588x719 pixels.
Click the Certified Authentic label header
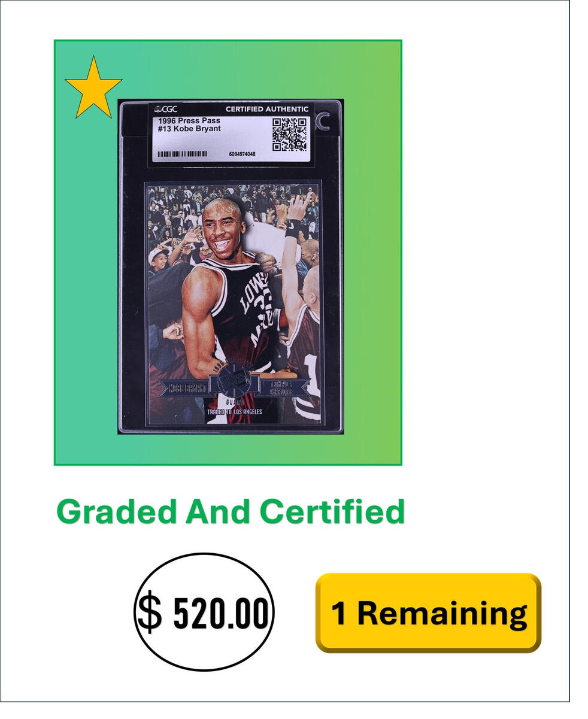[x=267, y=109]
